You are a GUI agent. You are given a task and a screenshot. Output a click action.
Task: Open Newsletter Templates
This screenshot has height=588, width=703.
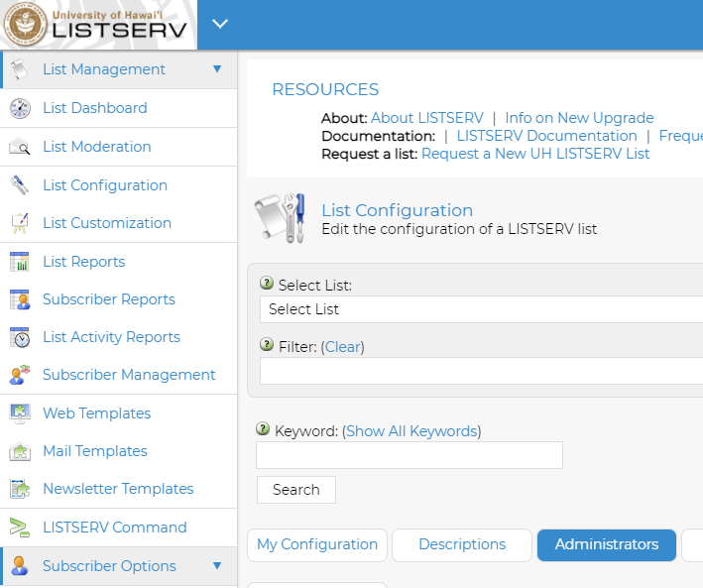coord(118,489)
